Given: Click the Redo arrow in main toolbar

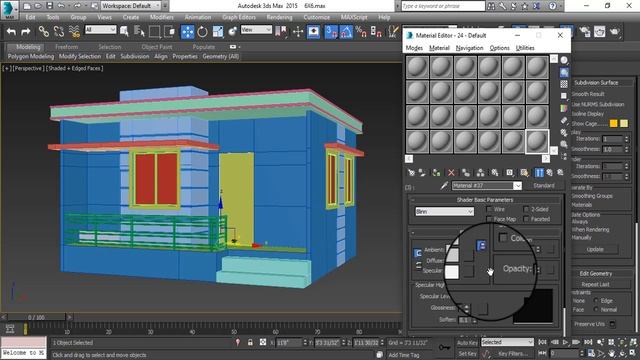Looking at the screenshot, I should pos(26,31).
